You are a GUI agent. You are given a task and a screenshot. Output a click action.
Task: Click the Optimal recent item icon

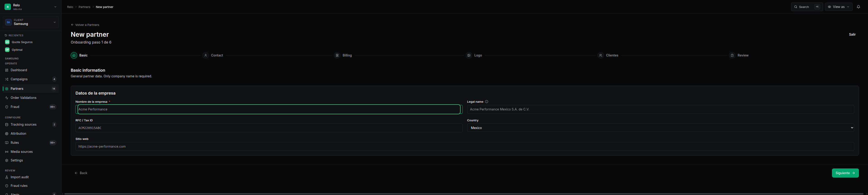pyautogui.click(x=7, y=50)
